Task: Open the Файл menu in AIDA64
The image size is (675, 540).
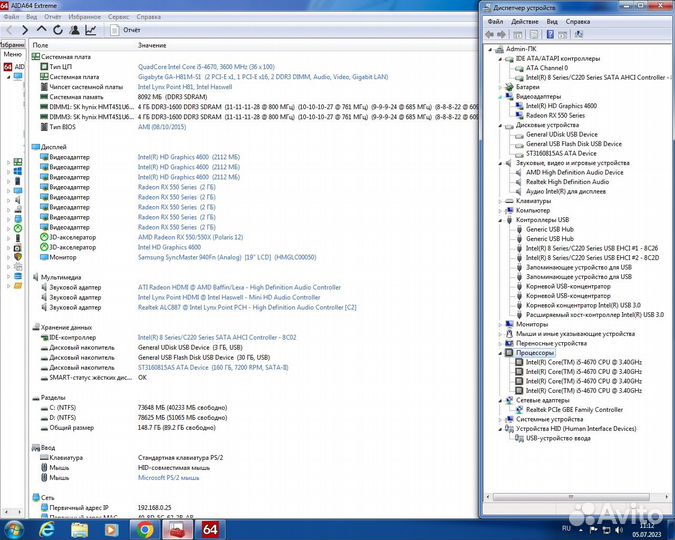Action: coord(11,17)
